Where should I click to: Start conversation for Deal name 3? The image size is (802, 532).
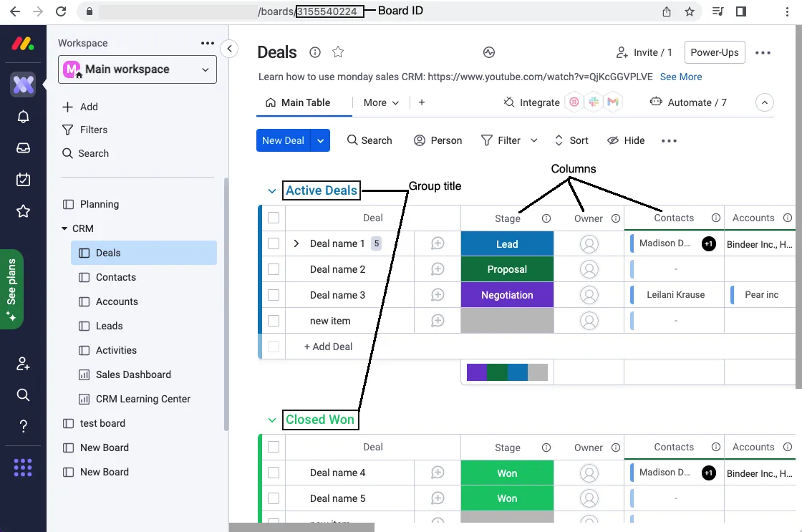coord(438,295)
